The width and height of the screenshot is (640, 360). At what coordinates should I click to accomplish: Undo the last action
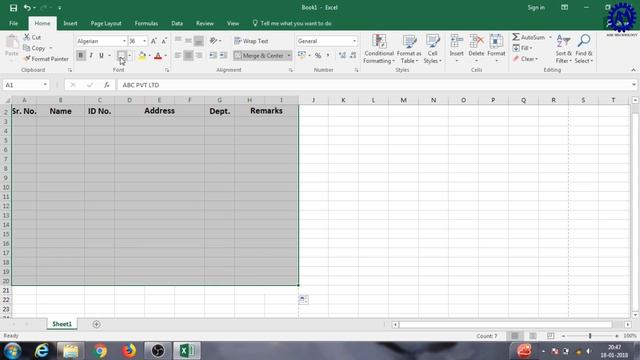27,8
